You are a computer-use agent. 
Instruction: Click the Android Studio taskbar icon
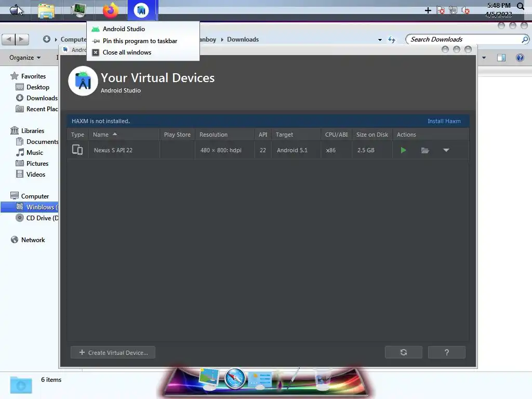[142, 10]
